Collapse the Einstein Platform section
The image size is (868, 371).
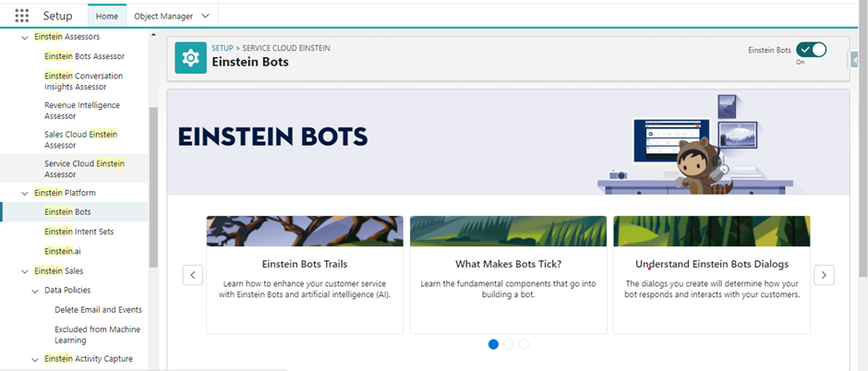[24, 194]
